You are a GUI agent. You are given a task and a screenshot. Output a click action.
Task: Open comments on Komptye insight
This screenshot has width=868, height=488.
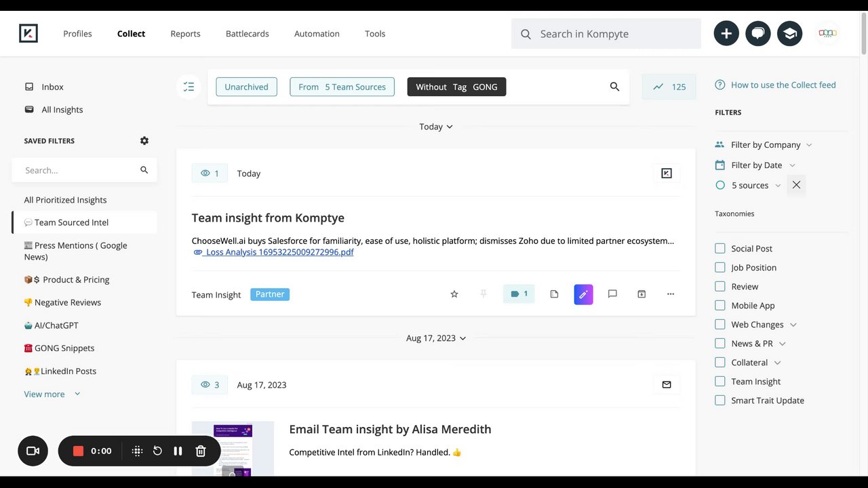coord(612,294)
